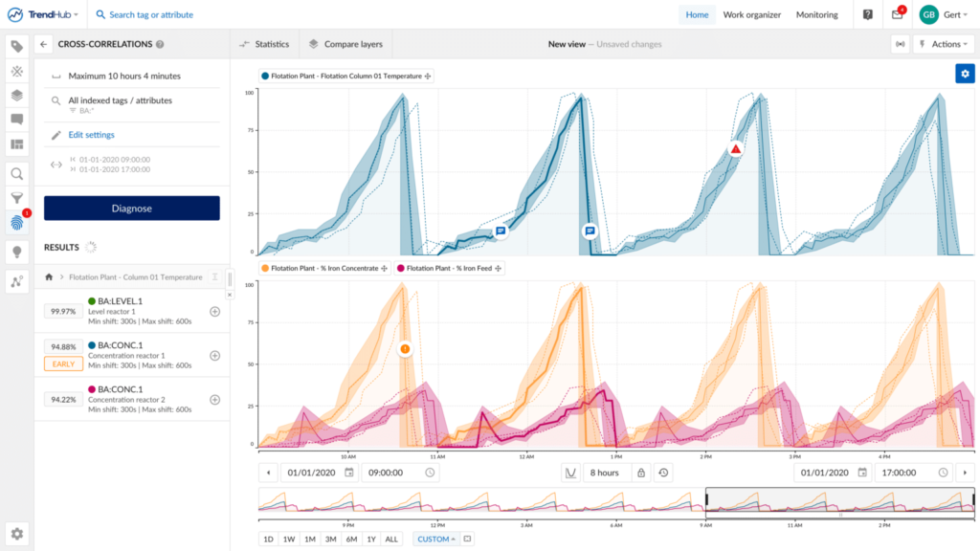Screen dimensions: 980x551
Task: Open % Iron Feed tag options
Action: coord(498,269)
